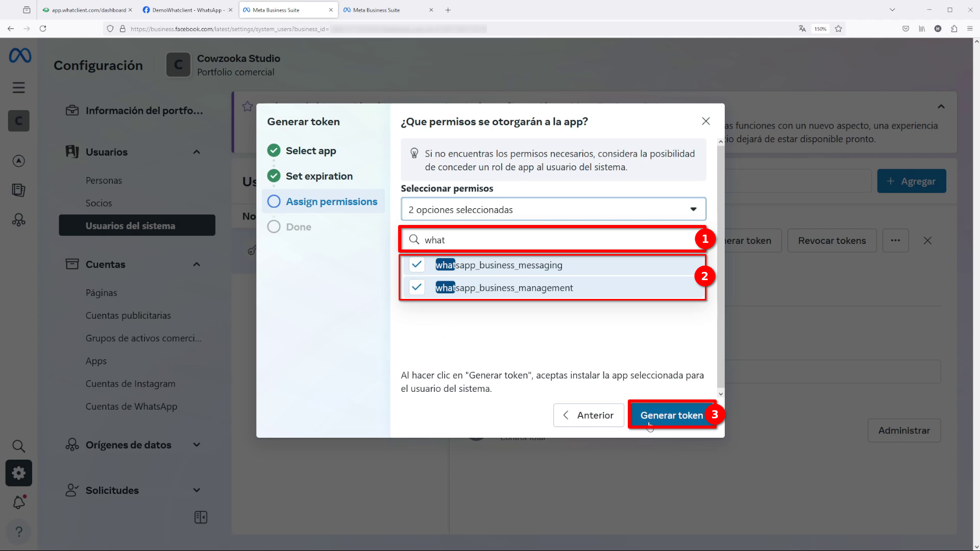The width and height of the screenshot is (980, 551).
Task: Open Información del portfolio
Action: 134,110
